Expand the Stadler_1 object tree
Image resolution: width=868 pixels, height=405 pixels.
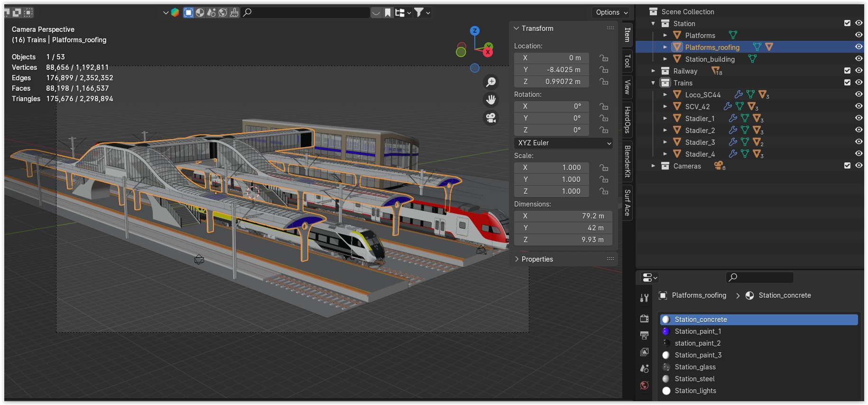tap(665, 118)
